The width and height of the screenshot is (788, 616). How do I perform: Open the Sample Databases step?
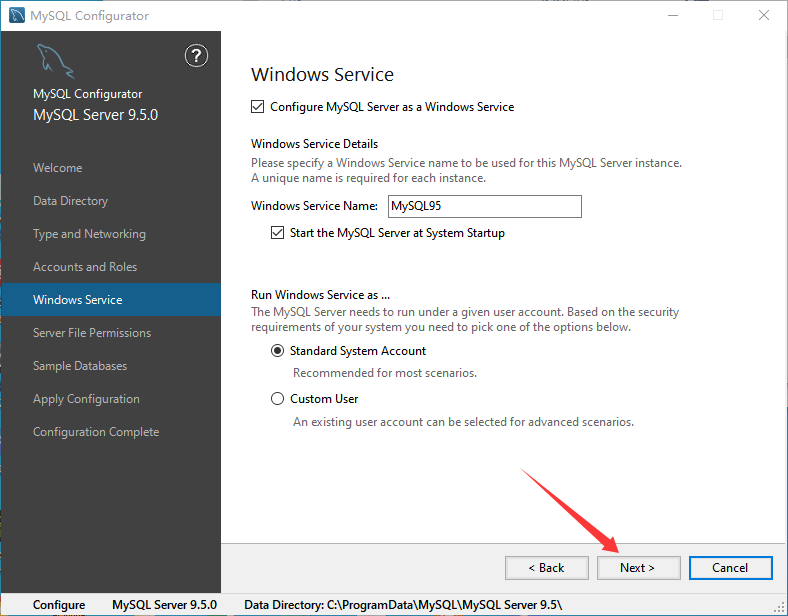tap(80, 366)
